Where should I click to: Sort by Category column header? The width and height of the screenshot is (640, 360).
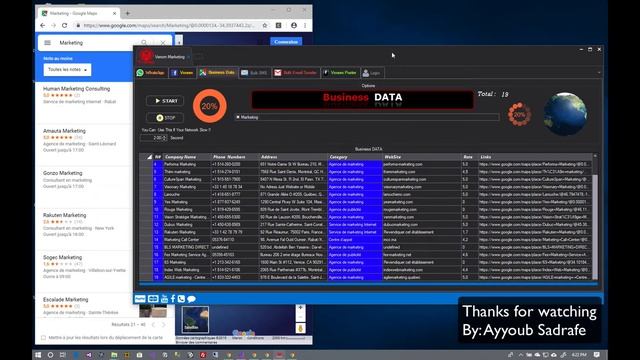point(355,157)
